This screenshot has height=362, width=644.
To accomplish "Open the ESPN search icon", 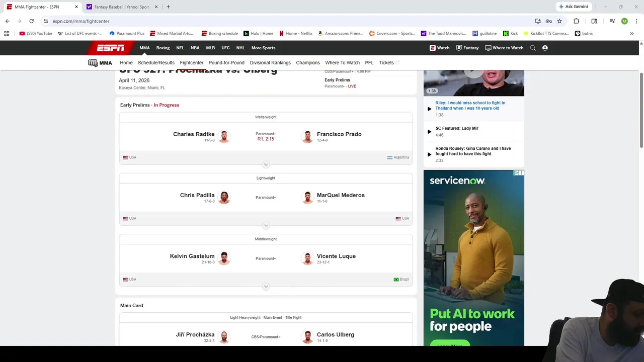I will tap(533, 48).
